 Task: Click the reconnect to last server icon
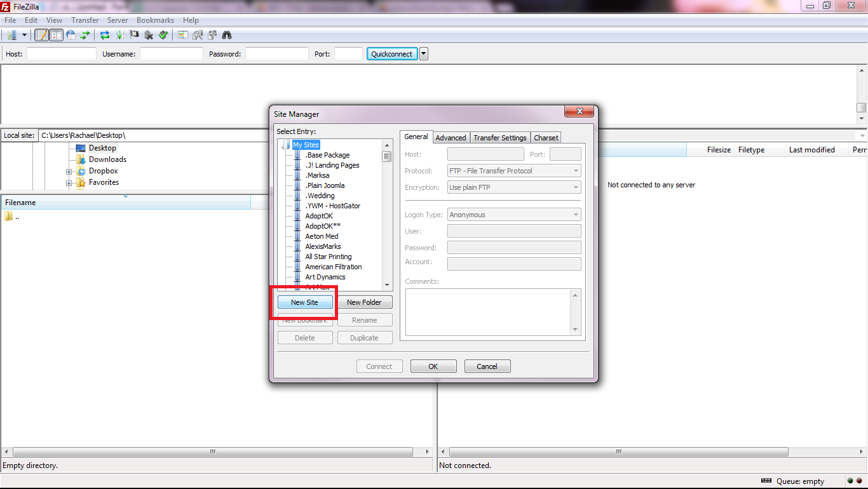[x=163, y=35]
